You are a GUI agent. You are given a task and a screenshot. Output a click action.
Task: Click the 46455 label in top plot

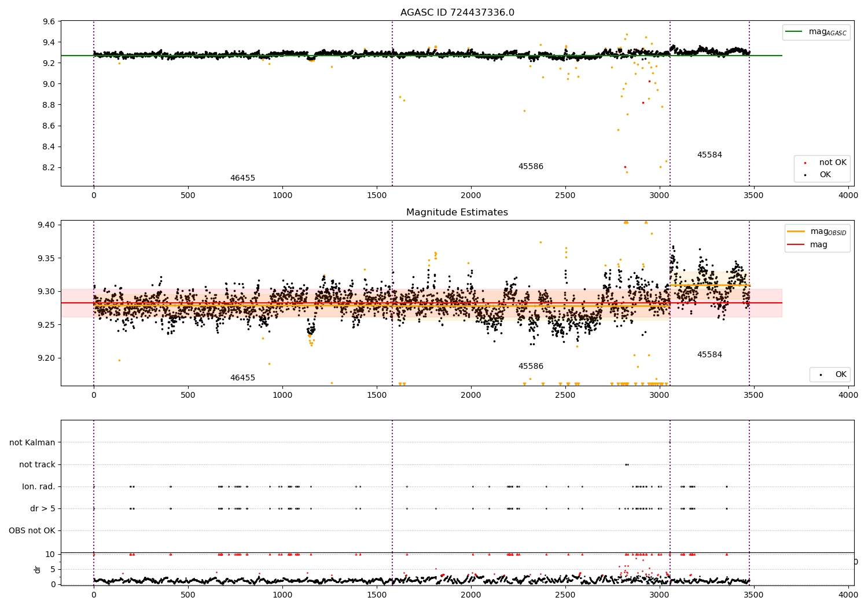coord(242,178)
